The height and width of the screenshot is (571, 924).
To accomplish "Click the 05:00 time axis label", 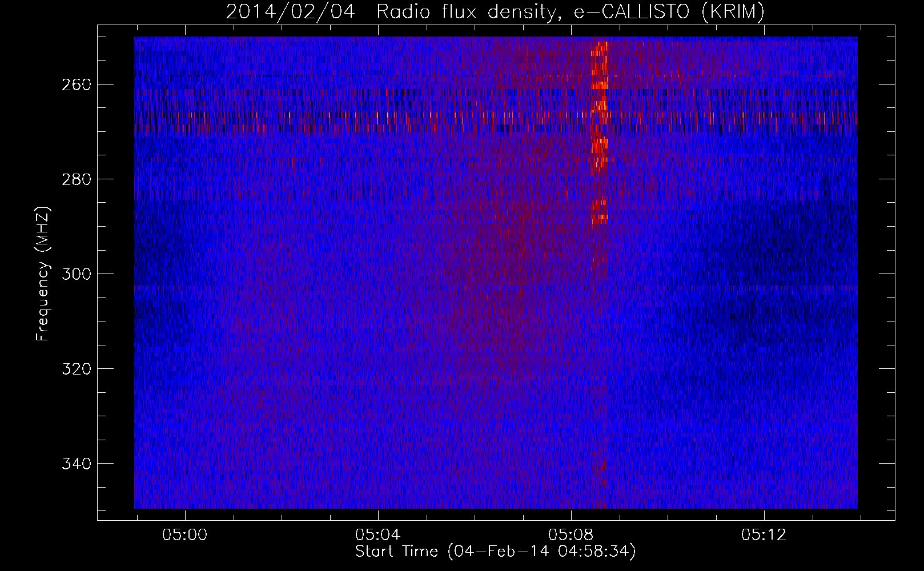I will 184,535.
